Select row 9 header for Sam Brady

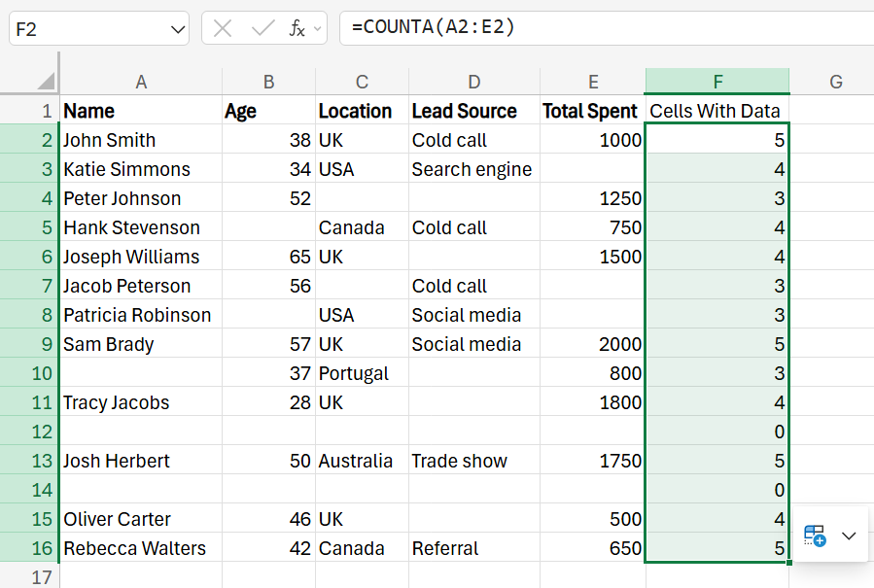(30, 344)
